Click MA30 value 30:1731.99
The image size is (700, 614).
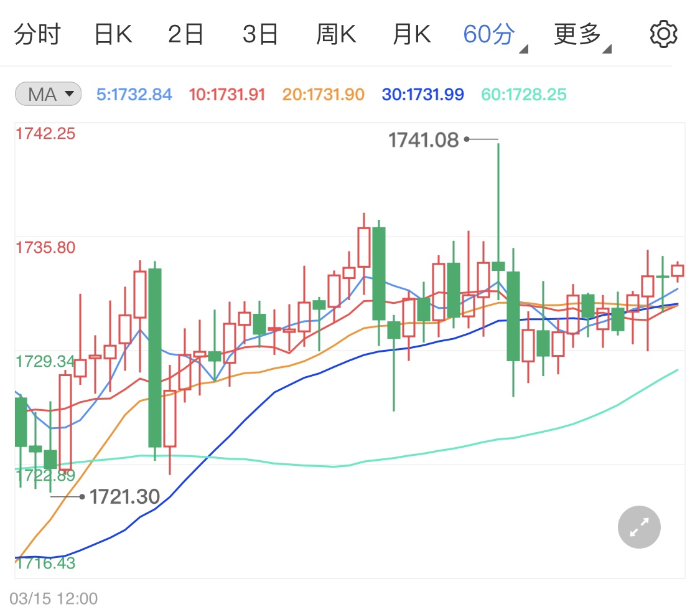tap(422, 94)
